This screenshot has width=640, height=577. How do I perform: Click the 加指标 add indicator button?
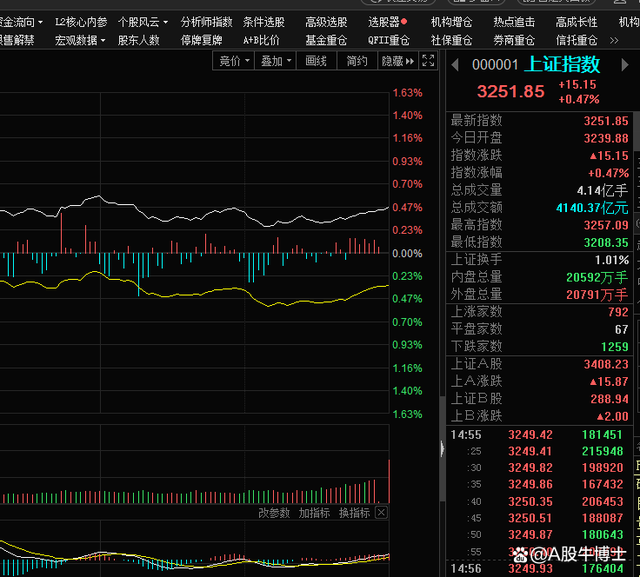tap(313, 513)
